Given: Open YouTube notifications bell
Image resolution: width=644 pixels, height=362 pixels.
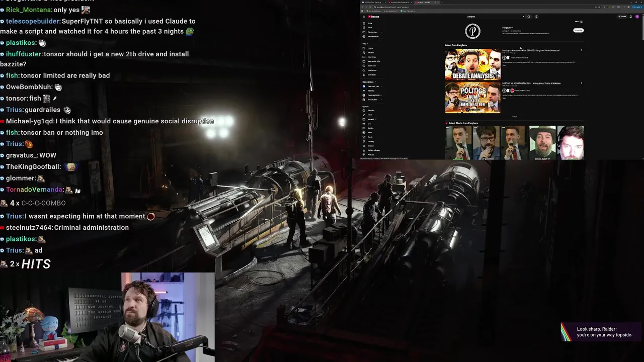Looking at the screenshot, I should point(630,17).
